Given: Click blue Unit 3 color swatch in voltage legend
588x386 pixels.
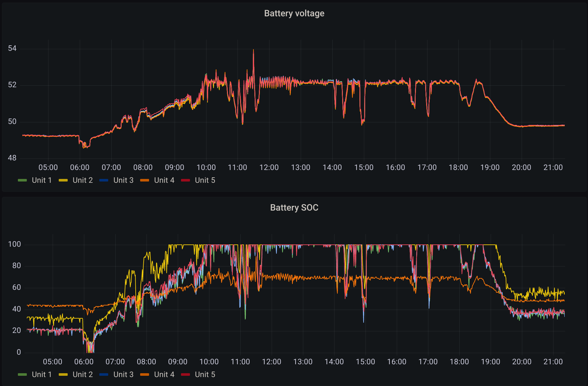Looking at the screenshot, I should (x=104, y=181).
